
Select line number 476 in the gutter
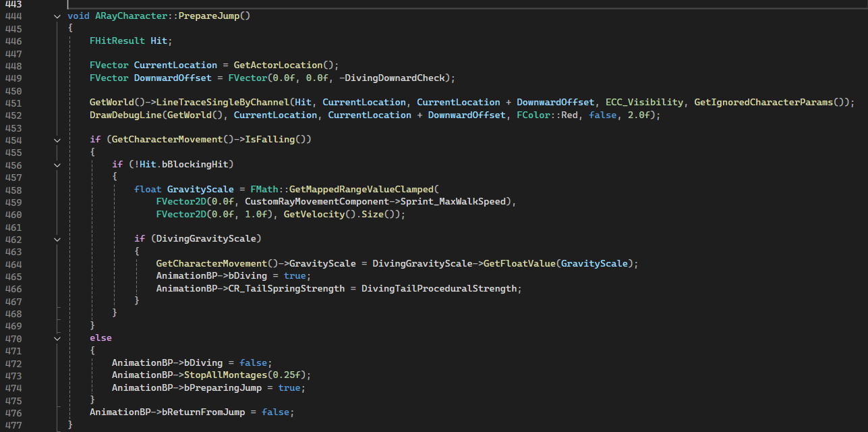[x=13, y=412]
